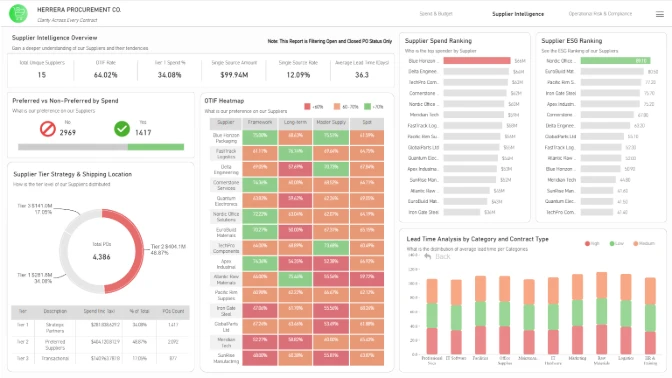Click the Transactional row in tier table
Screen dimensions: 672x378
[100, 358]
